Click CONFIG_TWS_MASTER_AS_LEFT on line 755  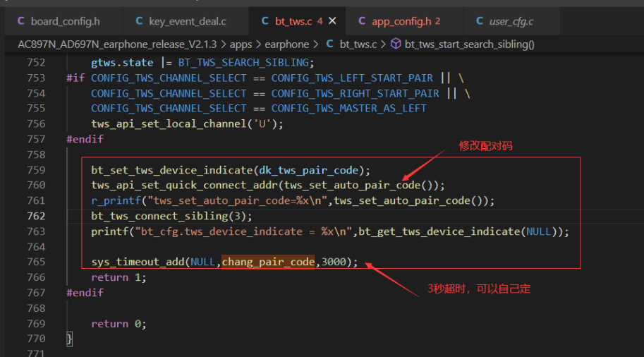[348, 109]
